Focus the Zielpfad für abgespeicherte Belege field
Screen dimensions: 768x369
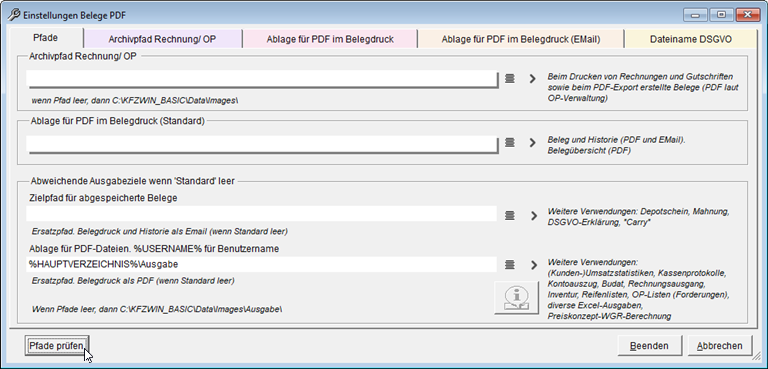pos(262,214)
